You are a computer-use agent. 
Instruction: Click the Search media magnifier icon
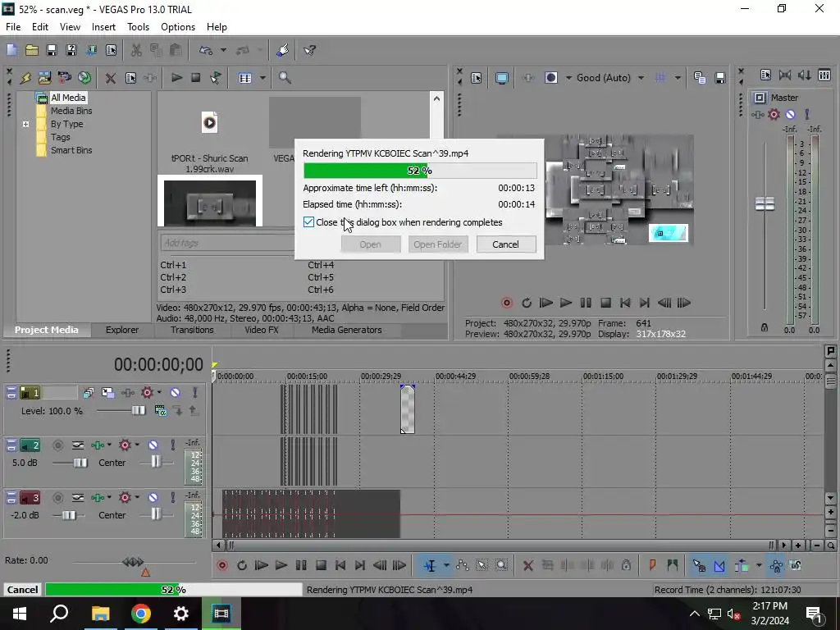285,78
